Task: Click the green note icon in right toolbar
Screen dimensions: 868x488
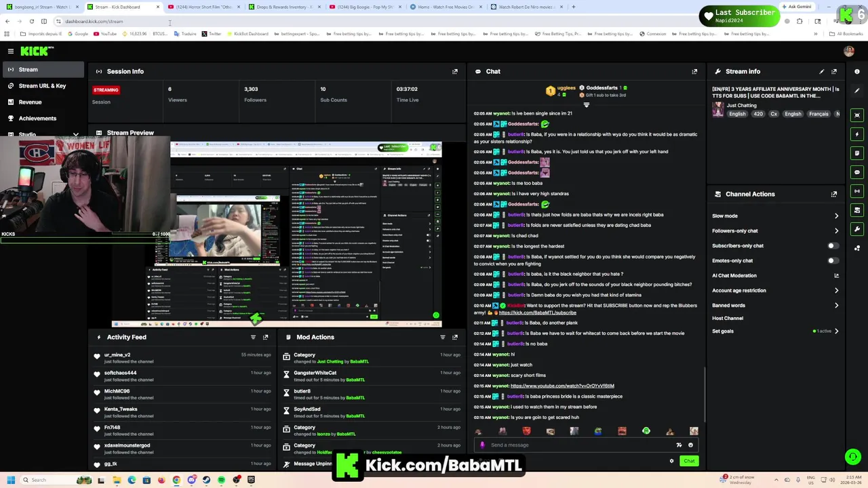Action: click(x=857, y=153)
